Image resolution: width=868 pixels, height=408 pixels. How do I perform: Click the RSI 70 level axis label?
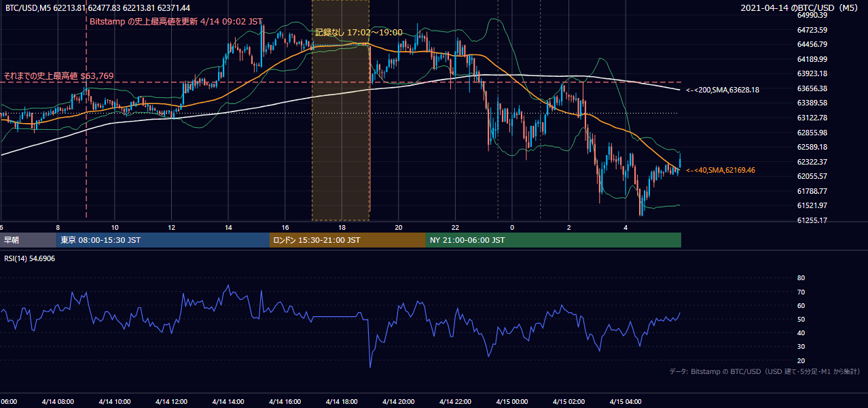pyautogui.click(x=801, y=292)
